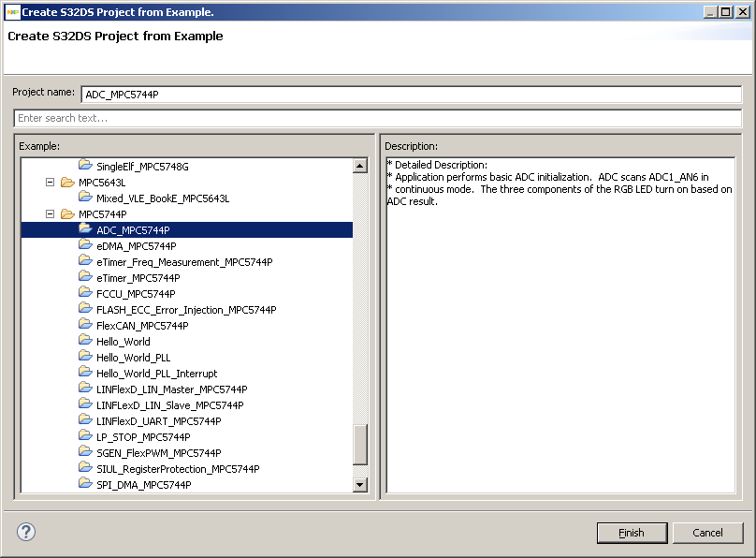Click MPC5643L group folder icon

coord(67,183)
